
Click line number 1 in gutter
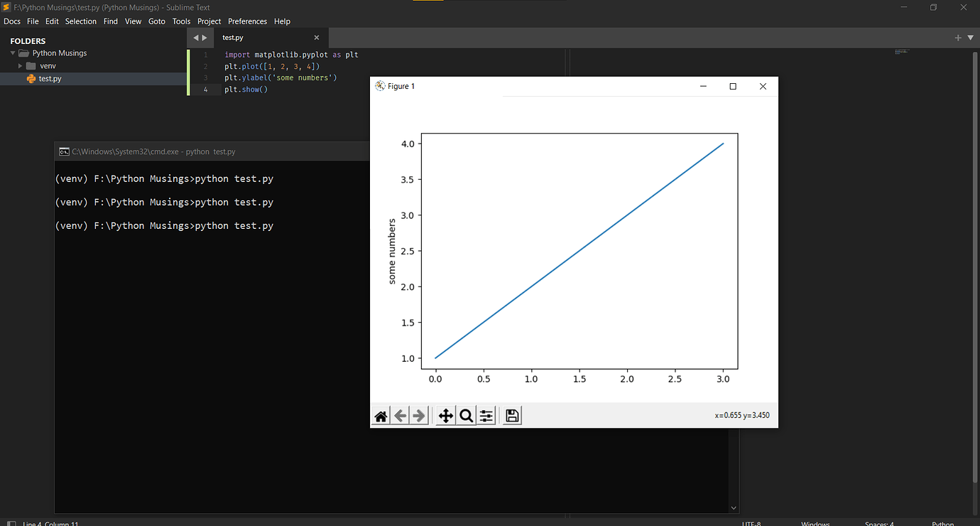[x=206, y=55]
